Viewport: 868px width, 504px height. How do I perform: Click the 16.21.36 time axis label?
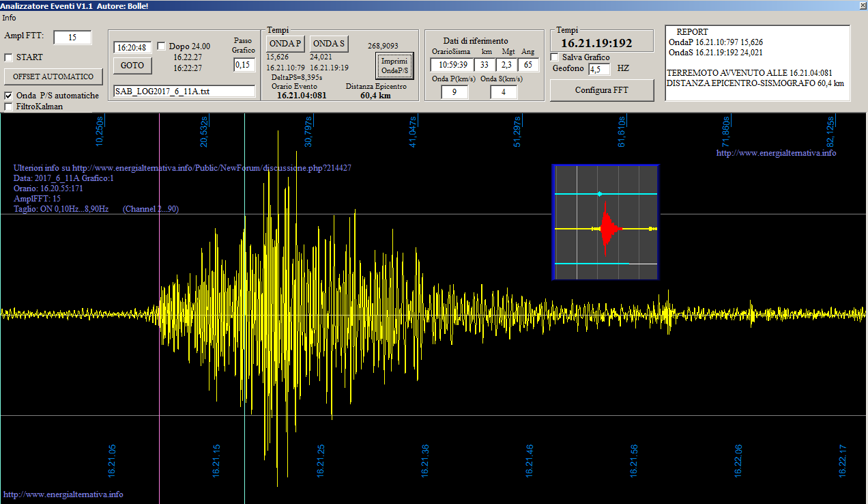pos(425,461)
